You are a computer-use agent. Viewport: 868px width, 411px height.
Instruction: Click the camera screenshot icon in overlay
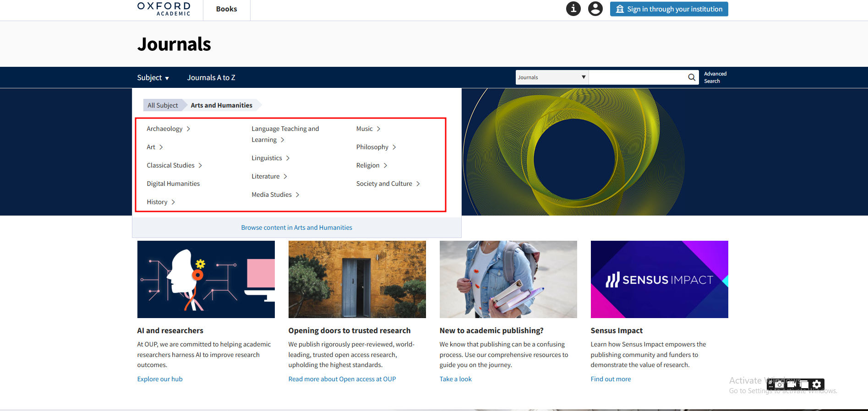tap(779, 384)
